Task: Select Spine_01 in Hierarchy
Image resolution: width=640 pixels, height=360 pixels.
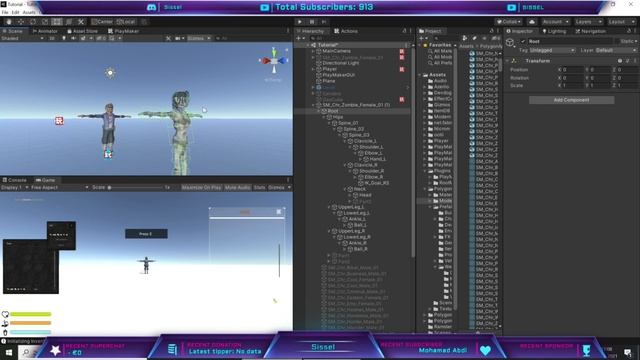Action: [x=348, y=123]
